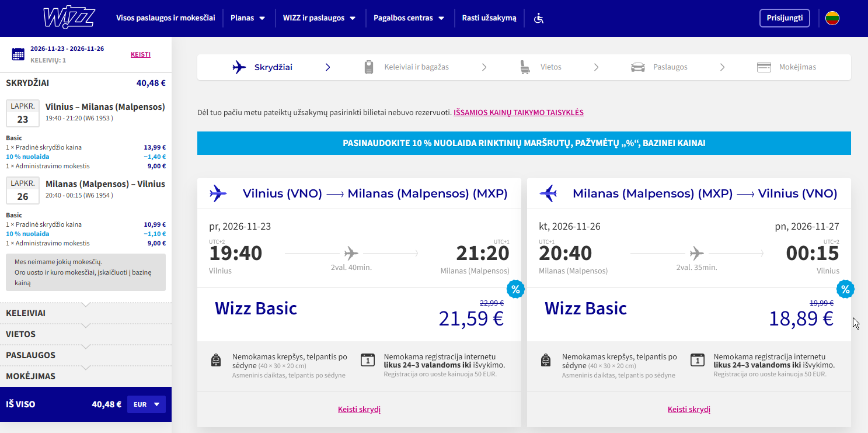Expand the MOKĖJIMAS sidebar section
The width and height of the screenshot is (868, 433).
point(86,376)
